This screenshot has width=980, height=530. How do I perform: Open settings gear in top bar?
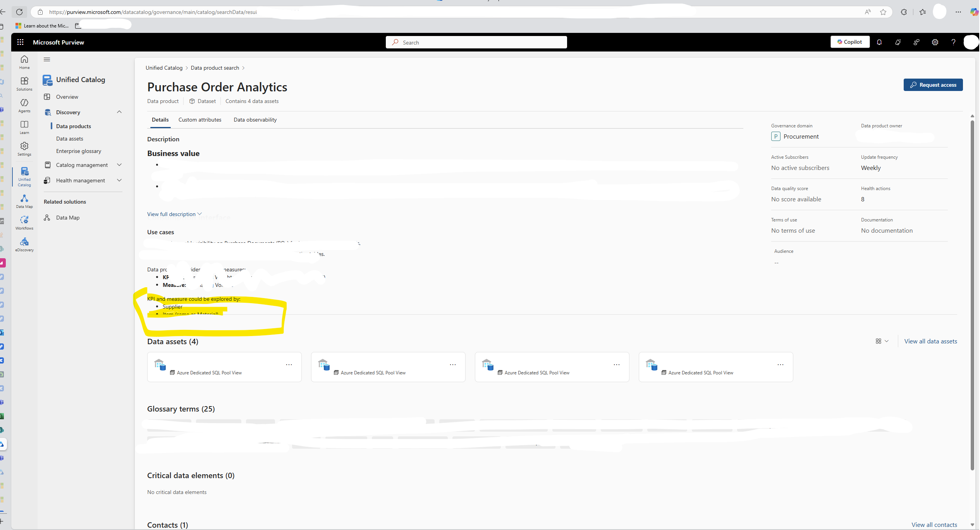coord(935,42)
